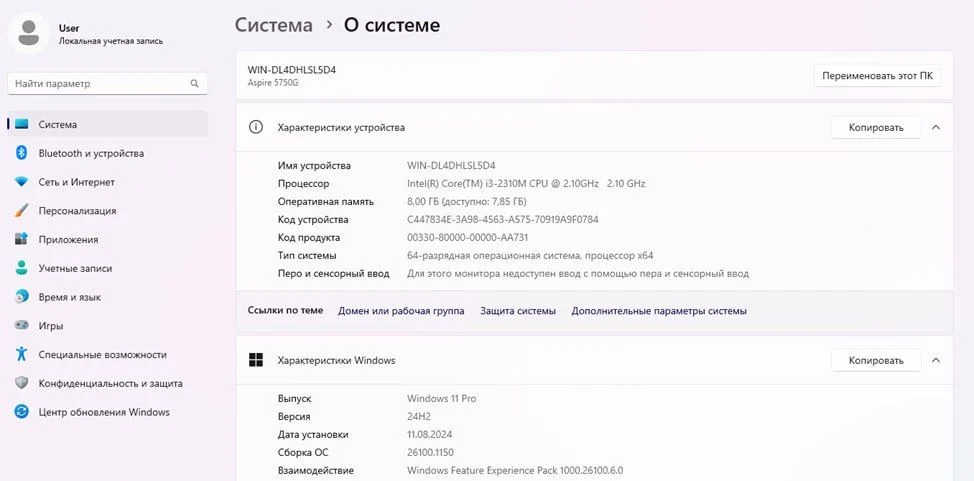
Task: Open Учетные записи section
Action: 107,268
